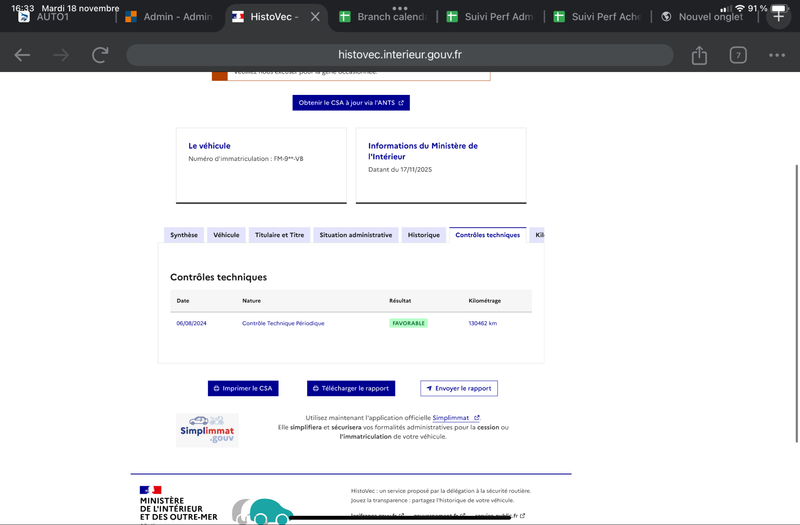Show the Situation administrative tab
Viewport: 800px width, 525px height.
point(356,235)
